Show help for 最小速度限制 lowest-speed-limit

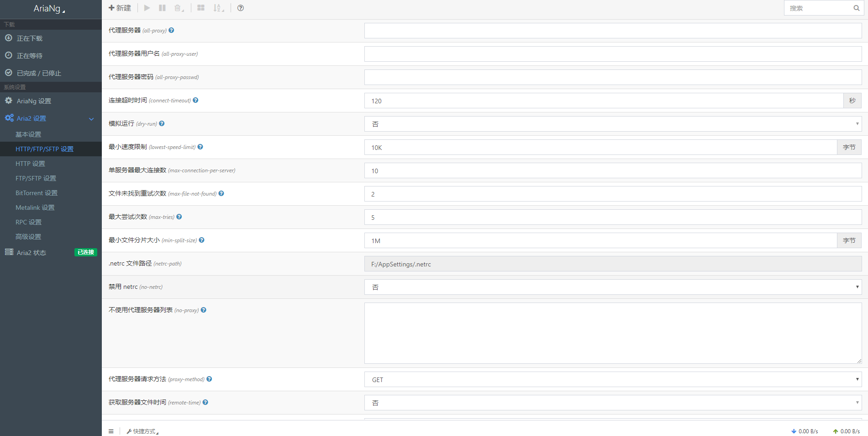tap(200, 147)
